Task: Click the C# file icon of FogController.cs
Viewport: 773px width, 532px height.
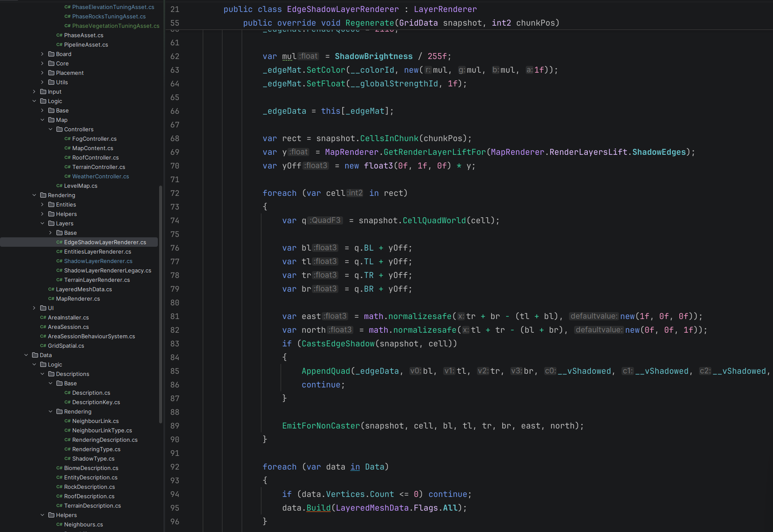Action: click(68, 139)
